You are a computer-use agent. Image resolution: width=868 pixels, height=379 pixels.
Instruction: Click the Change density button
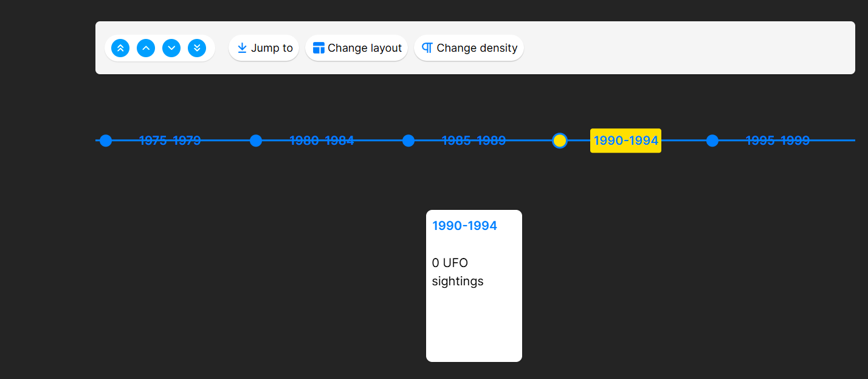(x=469, y=47)
